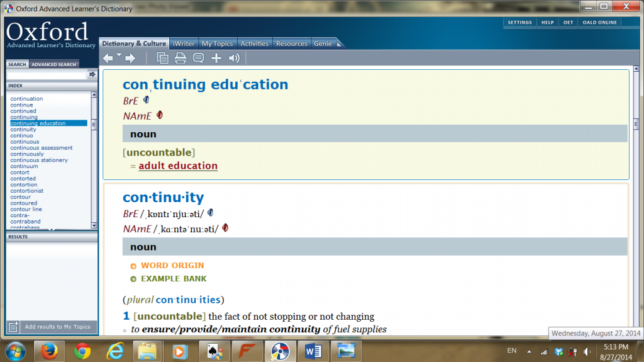Open Internet Explorer from the taskbar
This screenshot has width=644, height=362.
tap(115, 351)
